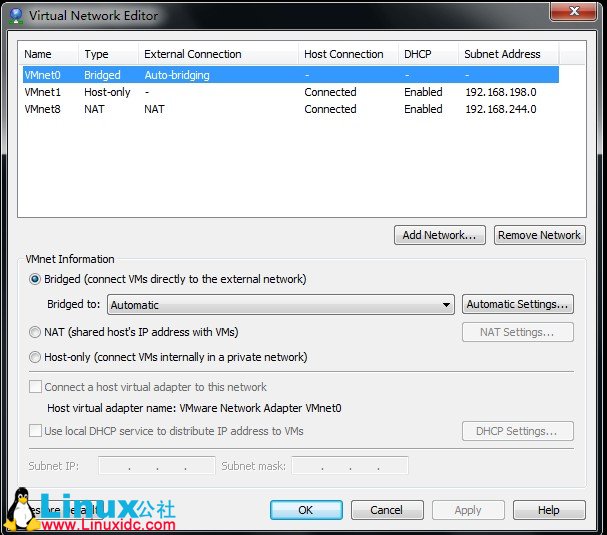The width and height of the screenshot is (607, 535).
Task: Open Help for the network editor
Action: click(x=549, y=510)
